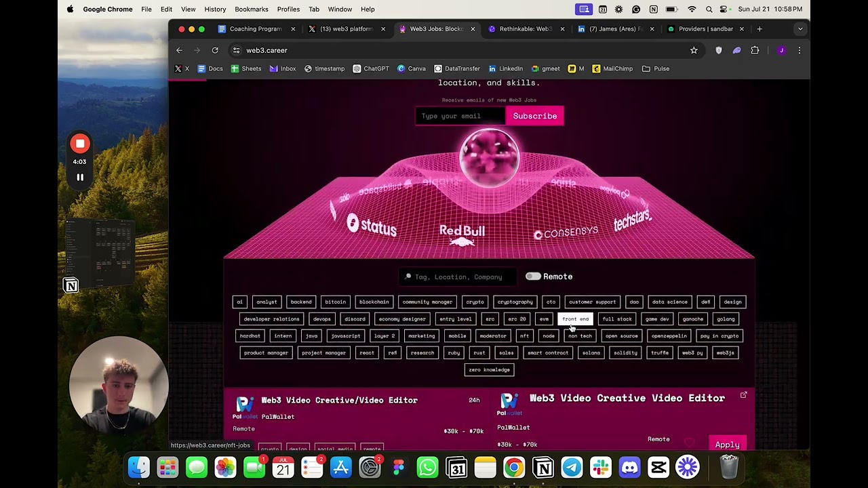Open the LinkedIn bookmark

(505, 68)
